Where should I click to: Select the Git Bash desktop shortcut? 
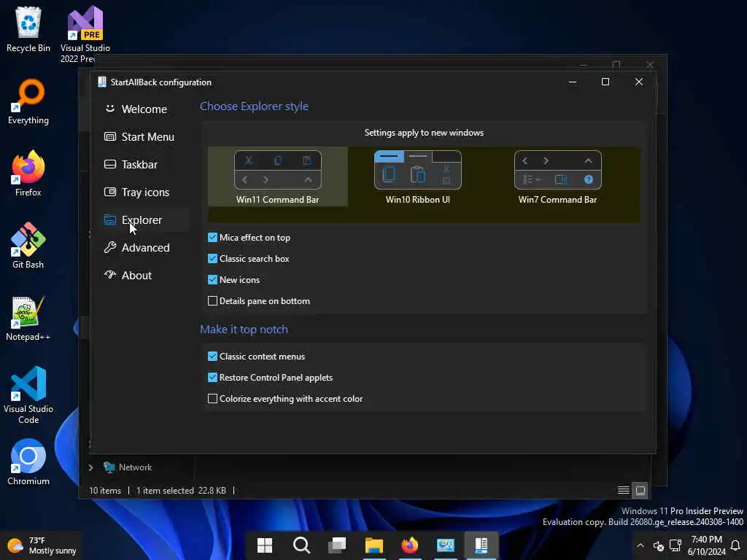[28, 246]
